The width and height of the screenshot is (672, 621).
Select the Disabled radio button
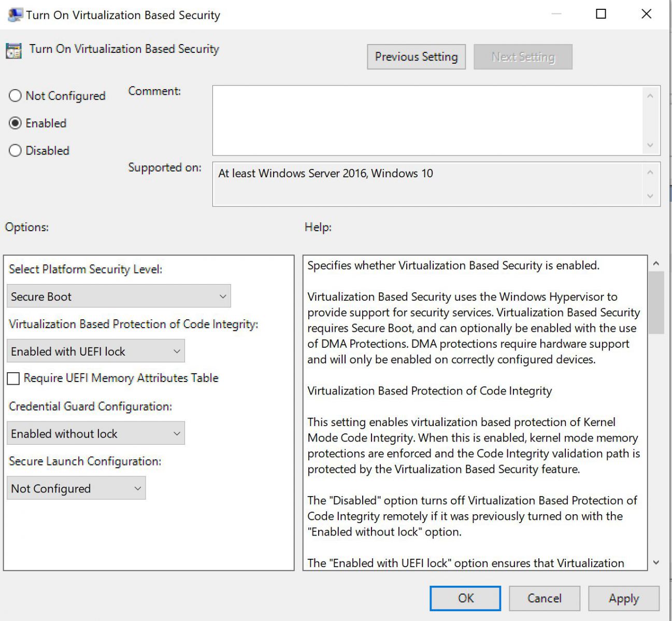15,150
